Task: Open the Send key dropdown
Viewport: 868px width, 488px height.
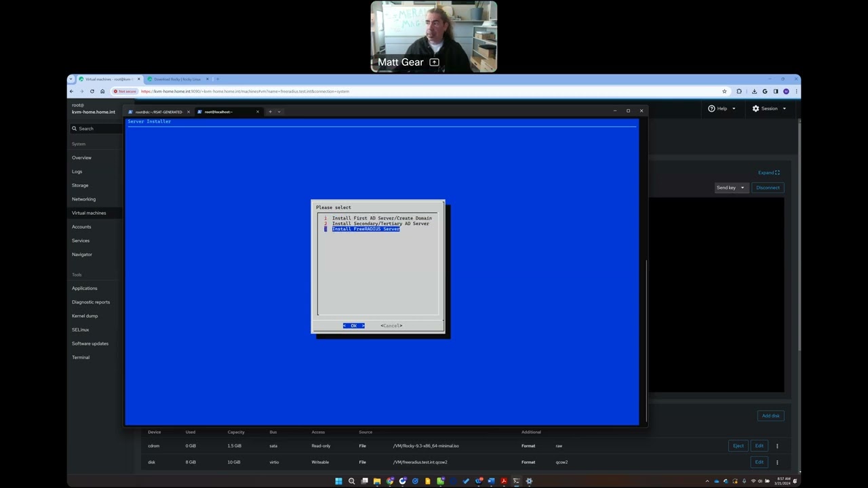Action: (x=730, y=188)
